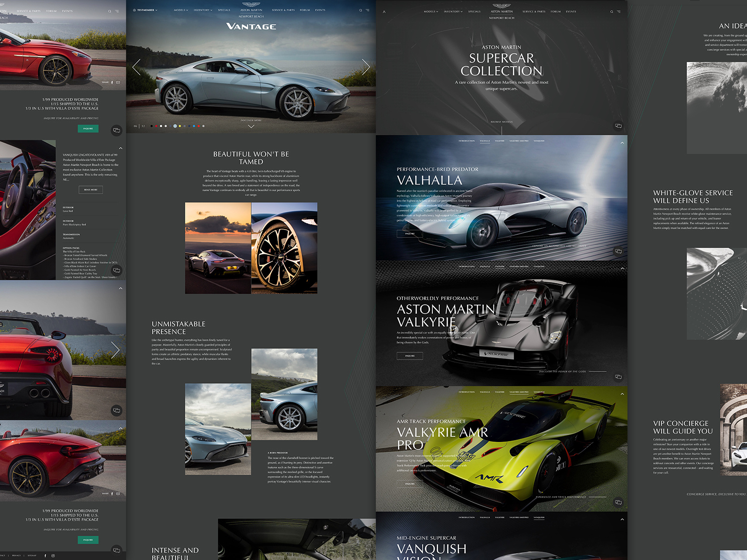This screenshot has width=747, height=560.
Task: Open chat in the Supercar Collection hero
Action: point(618,126)
